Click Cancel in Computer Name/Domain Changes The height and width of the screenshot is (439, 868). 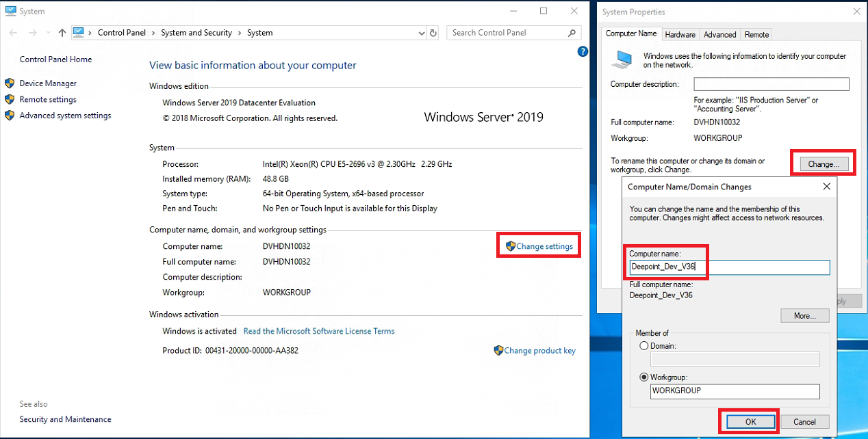pyautogui.click(x=804, y=422)
